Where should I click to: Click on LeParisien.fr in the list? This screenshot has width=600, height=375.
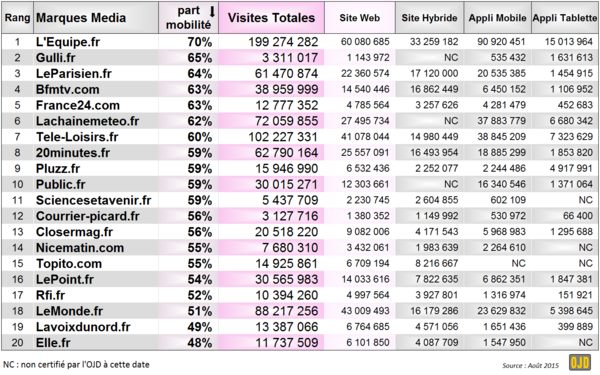[x=73, y=73]
